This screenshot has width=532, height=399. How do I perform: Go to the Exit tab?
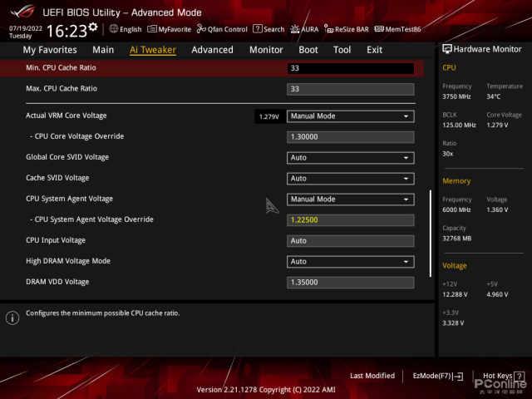[x=374, y=50]
